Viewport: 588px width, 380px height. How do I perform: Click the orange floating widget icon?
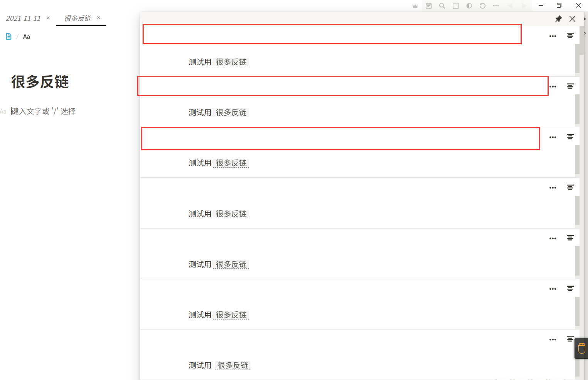581,348
